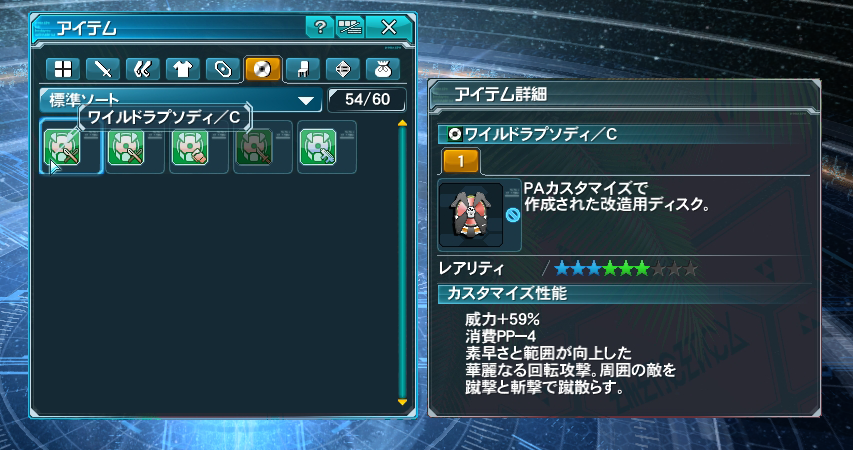This screenshot has width=853, height=450.
Task: Select the second dual-blade disc item
Action: tap(126, 147)
